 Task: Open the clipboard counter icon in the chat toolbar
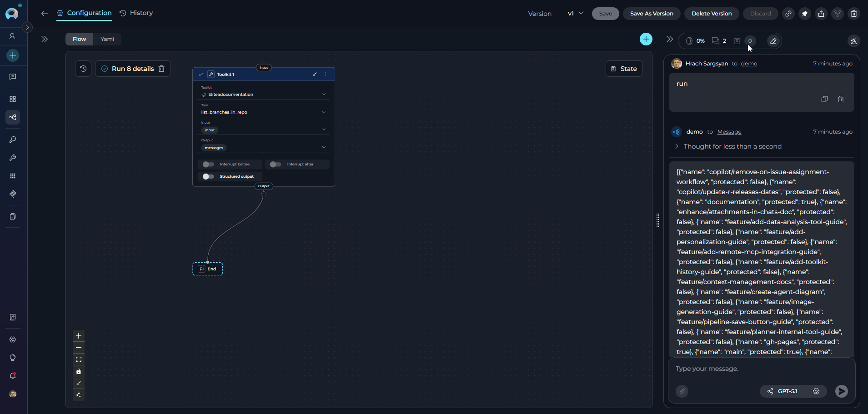click(x=737, y=41)
